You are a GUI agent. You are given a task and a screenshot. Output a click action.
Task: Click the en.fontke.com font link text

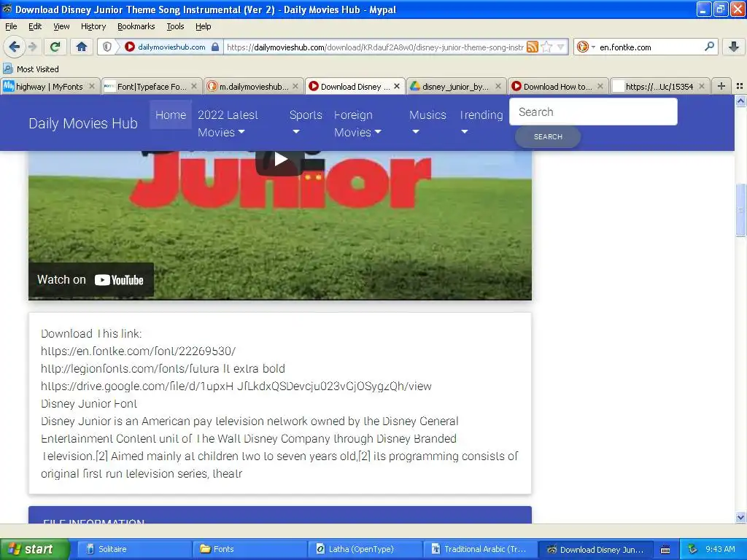[x=138, y=351]
